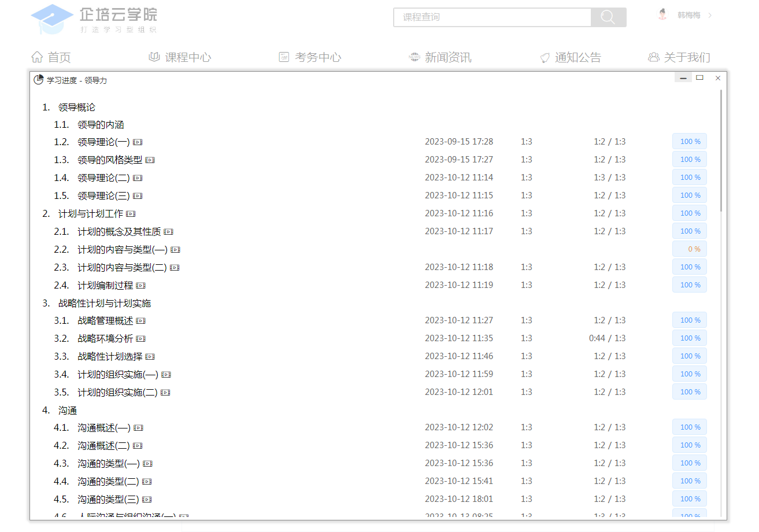The width and height of the screenshot is (759, 532).
Task: Click the 100 % progress badge for 领导理论(一)
Action: pos(690,142)
